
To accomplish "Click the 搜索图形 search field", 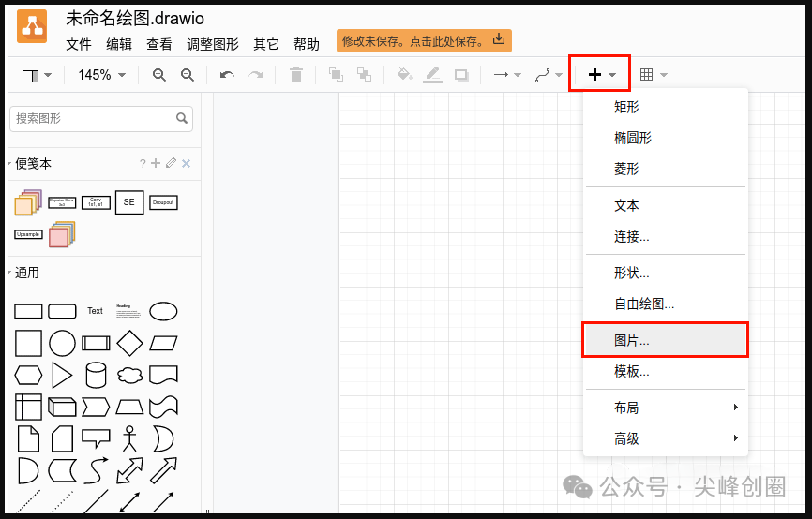I will pos(101,118).
